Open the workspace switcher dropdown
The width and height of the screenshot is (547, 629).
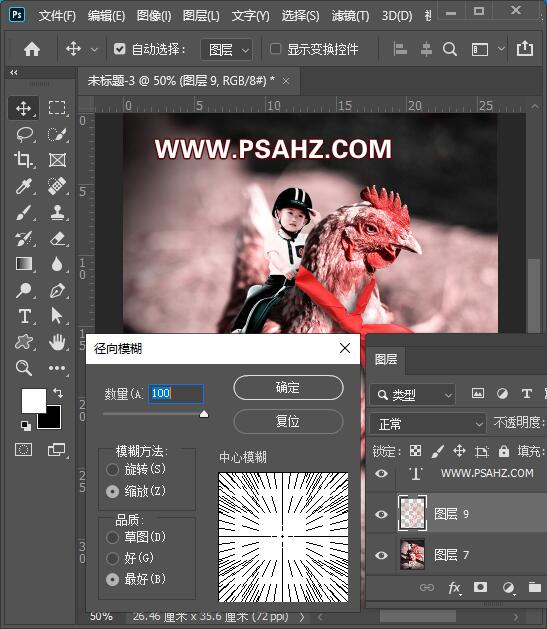[501, 49]
